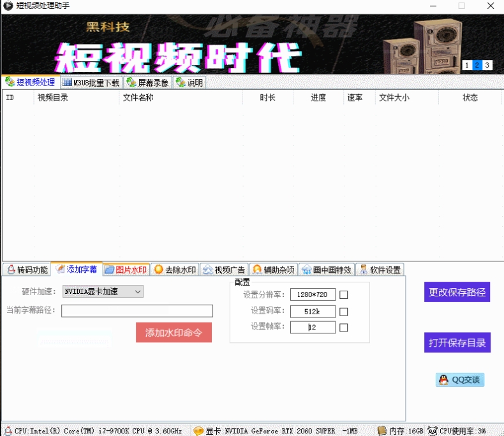Click 打开保存目录 button
The height and width of the screenshot is (436, 504).
click(457, 342)
